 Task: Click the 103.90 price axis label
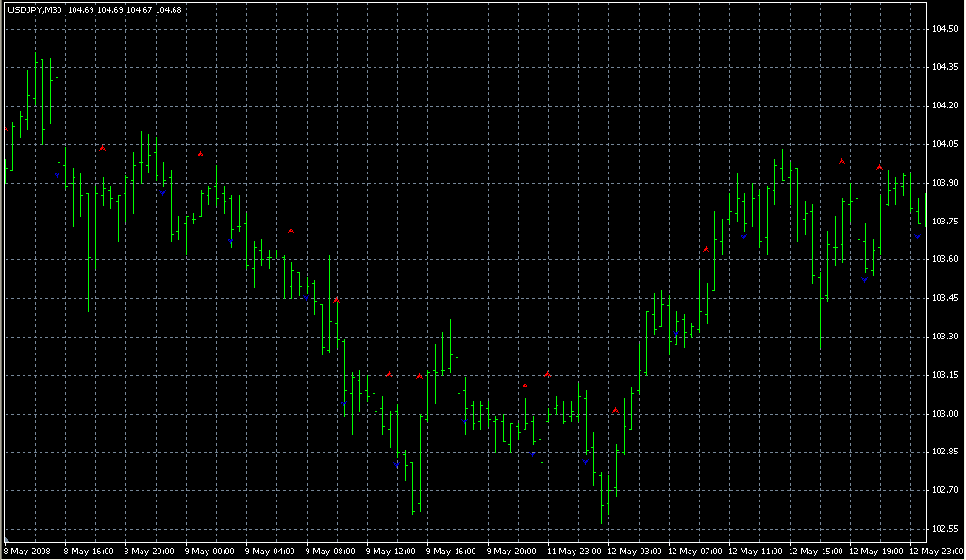[944, 183]
